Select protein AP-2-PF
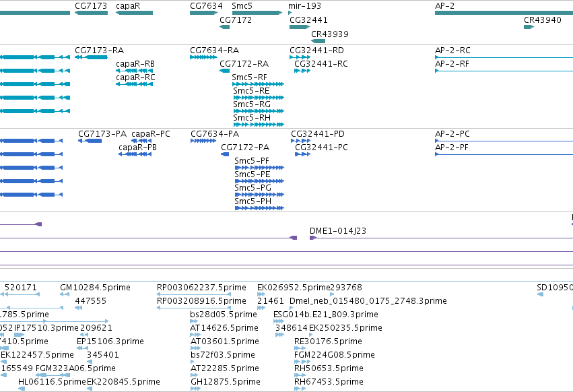This screenshot has width=573, height=392. 504,154
